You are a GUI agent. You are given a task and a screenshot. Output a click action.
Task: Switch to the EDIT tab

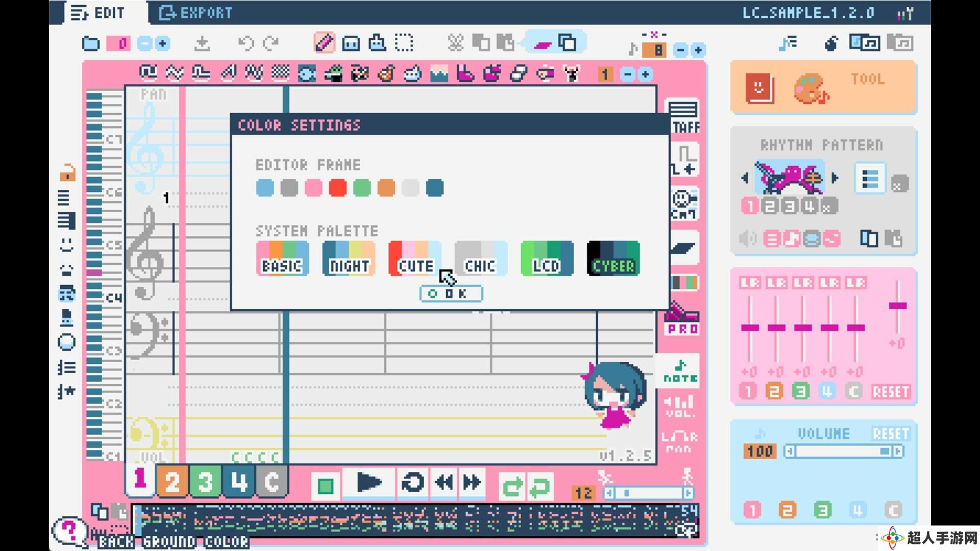pyautogui.click(x=98, y=13)
